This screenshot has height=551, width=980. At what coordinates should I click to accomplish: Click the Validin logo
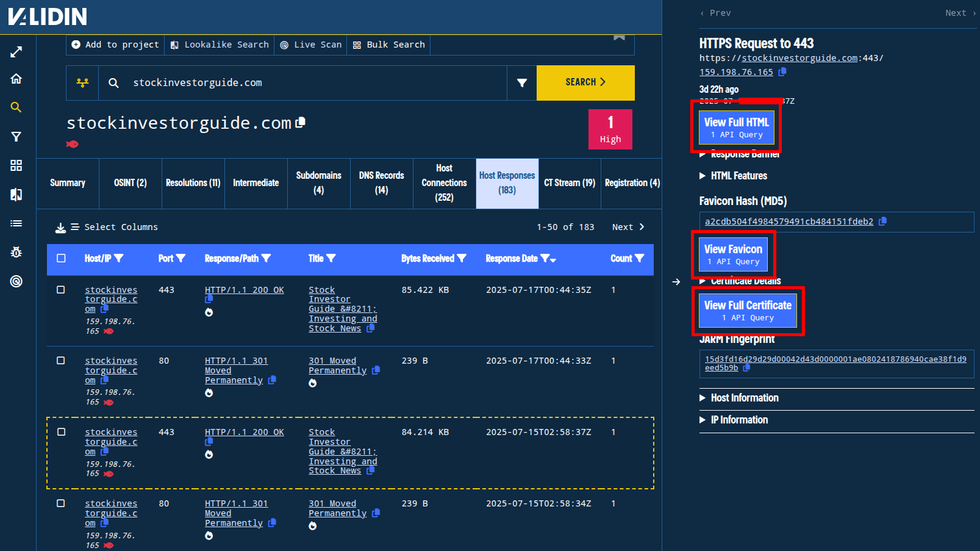point(48,16)
